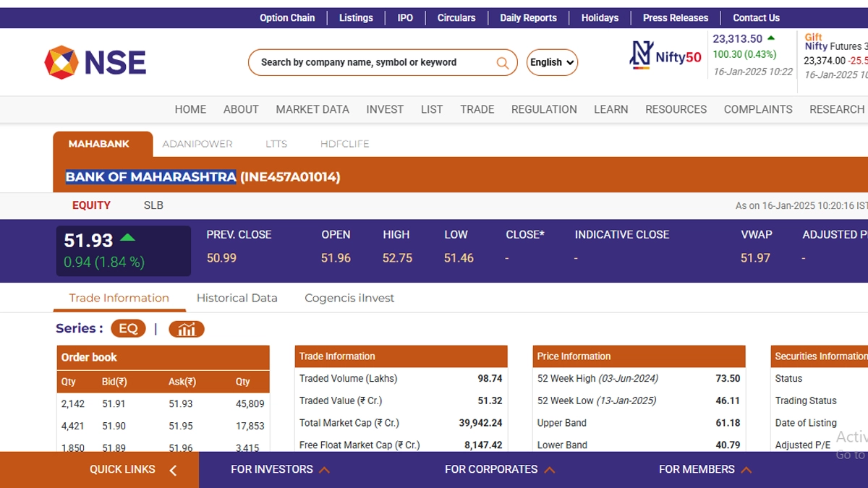
Task: Open the ADANIPOWER stock tab
Action: click(197, 144)
